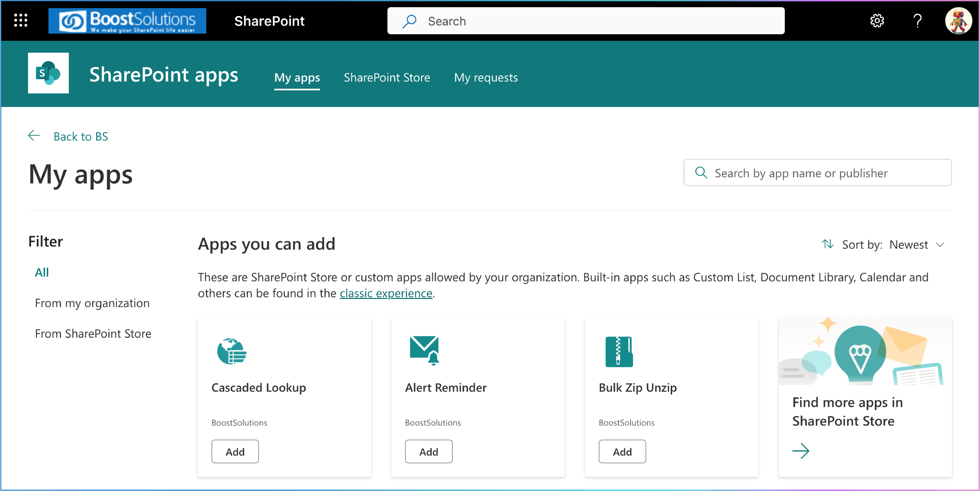Click Find more apps in SharePoint Store text

[x=848, y=412]
